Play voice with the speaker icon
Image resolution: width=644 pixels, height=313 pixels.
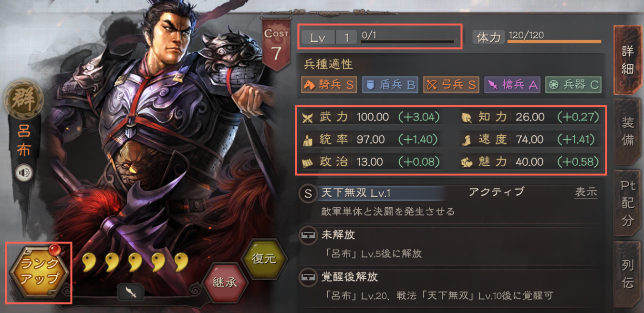(24, 173)
